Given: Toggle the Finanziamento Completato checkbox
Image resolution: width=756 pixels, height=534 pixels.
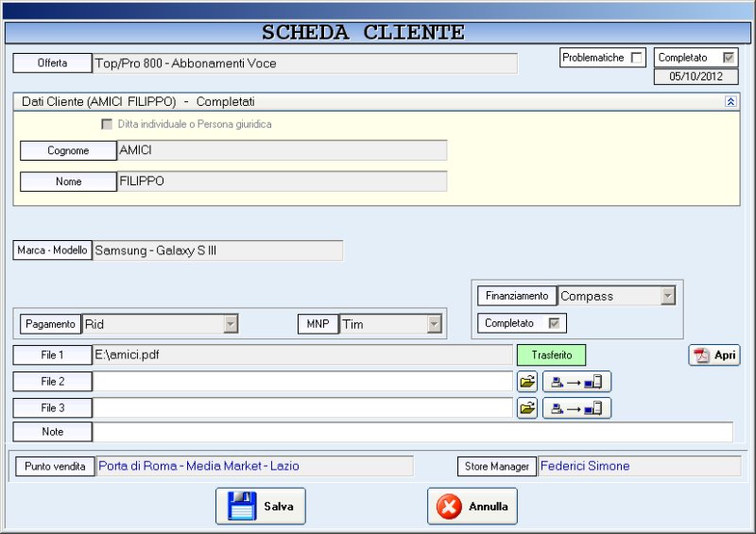Looking at the screenshot, I should [554, 323].
